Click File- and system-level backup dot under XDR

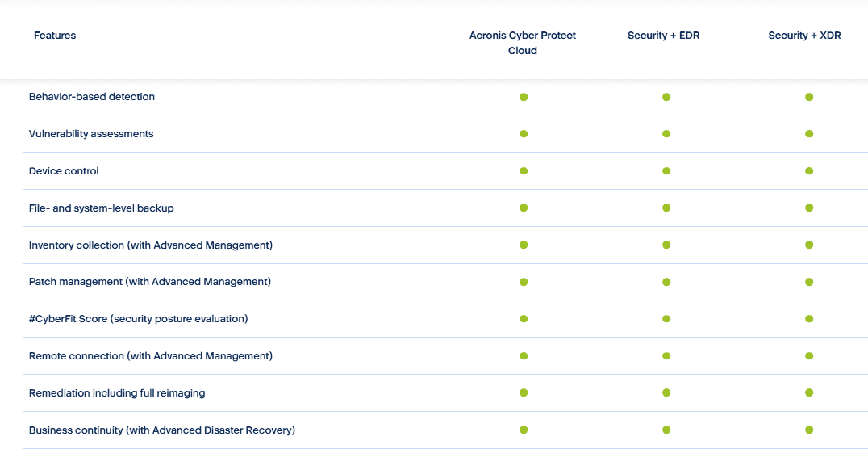809,208
